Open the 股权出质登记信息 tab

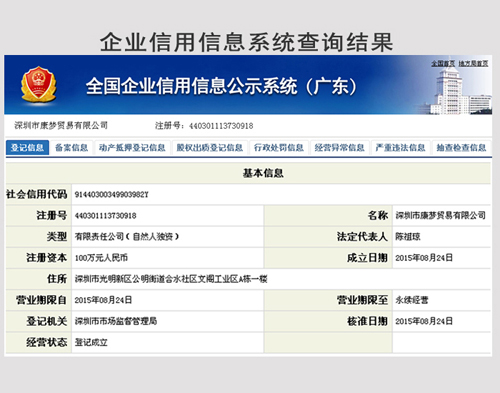[210, 148]
